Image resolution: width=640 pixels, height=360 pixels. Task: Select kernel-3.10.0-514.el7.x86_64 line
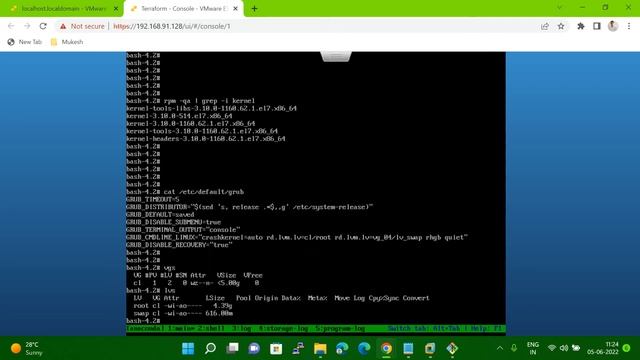click(x=179, y=116)
